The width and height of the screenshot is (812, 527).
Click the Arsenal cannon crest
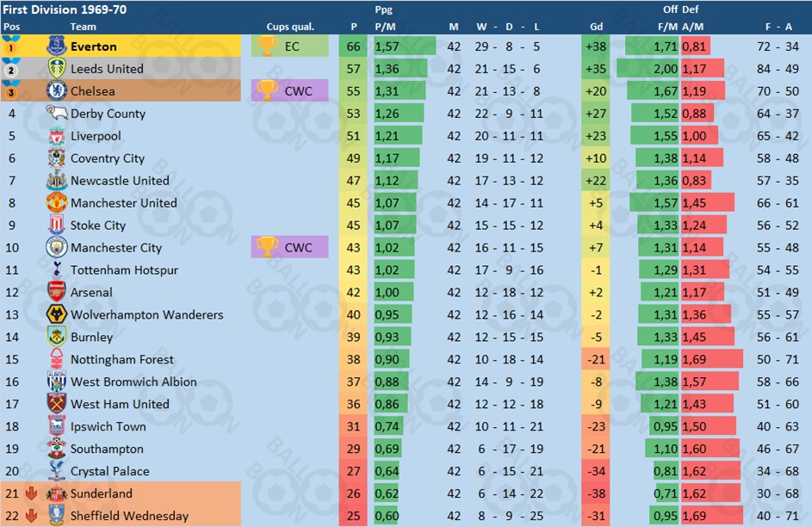[x=57, y=292]
